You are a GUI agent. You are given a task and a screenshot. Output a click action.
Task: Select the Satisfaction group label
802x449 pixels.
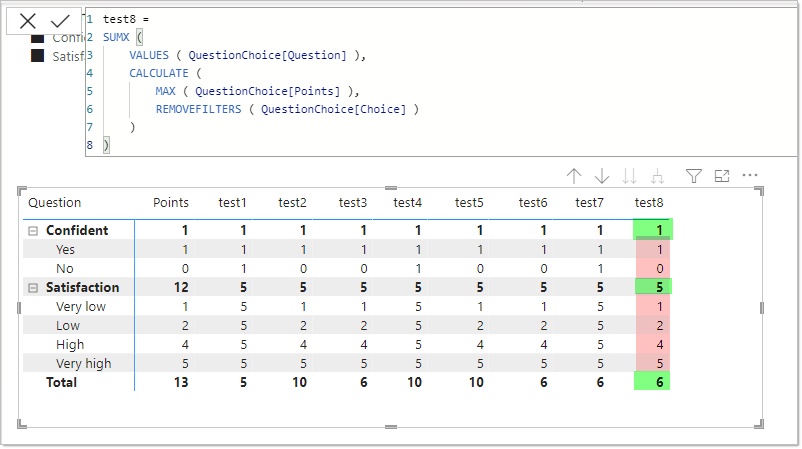tap(82, 287)
